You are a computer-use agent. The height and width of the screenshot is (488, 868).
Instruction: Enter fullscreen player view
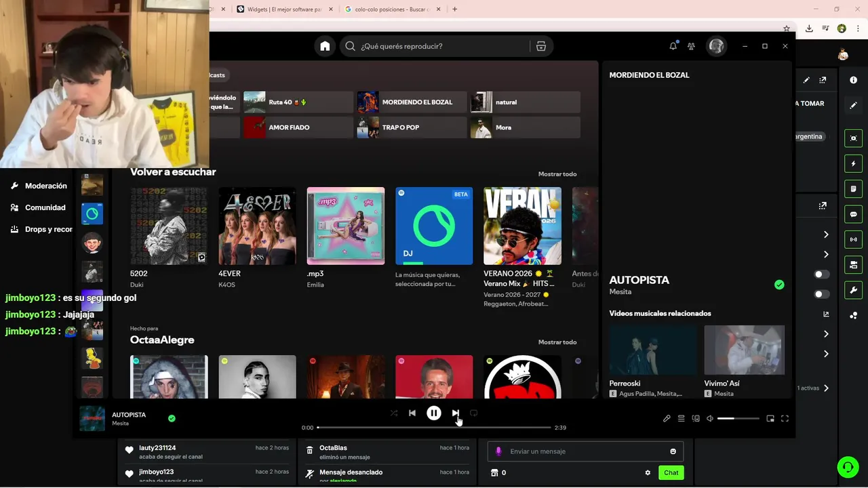point(785,418)
